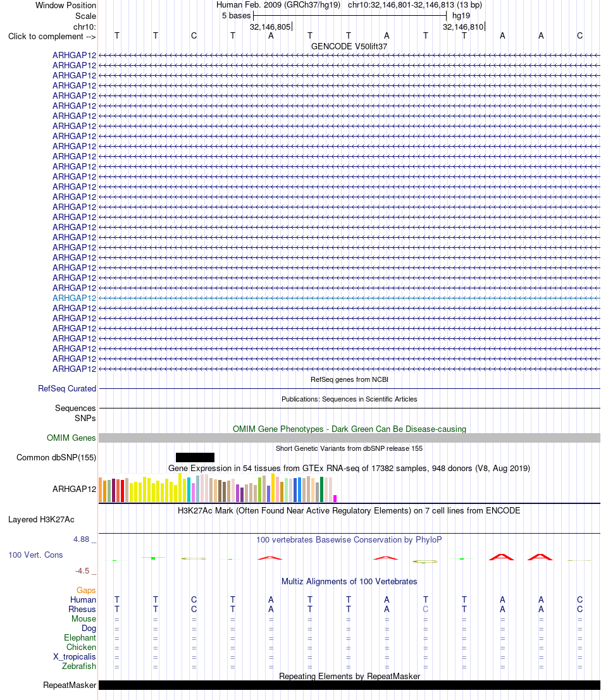Select the Elephant alignment row label
This screenshot has height=700, width=601.
(80, 638)
